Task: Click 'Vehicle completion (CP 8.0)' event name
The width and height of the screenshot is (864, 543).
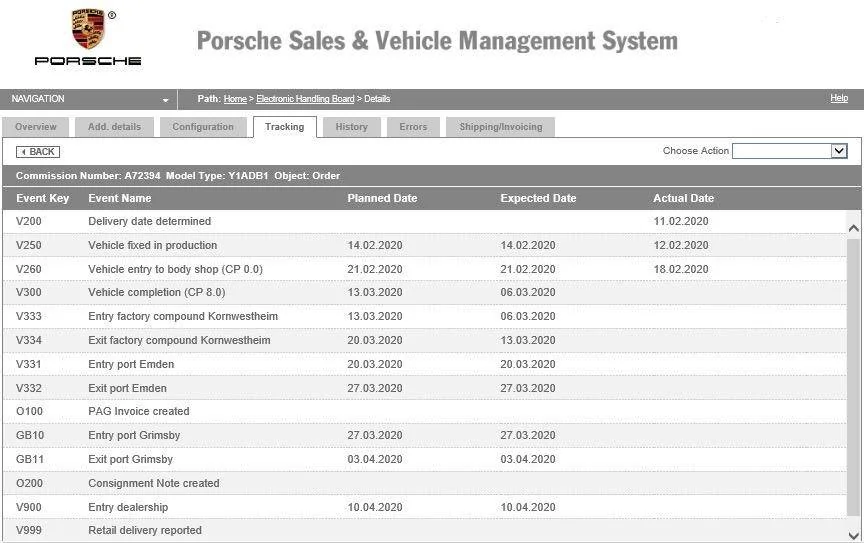Action: [156, 292]
